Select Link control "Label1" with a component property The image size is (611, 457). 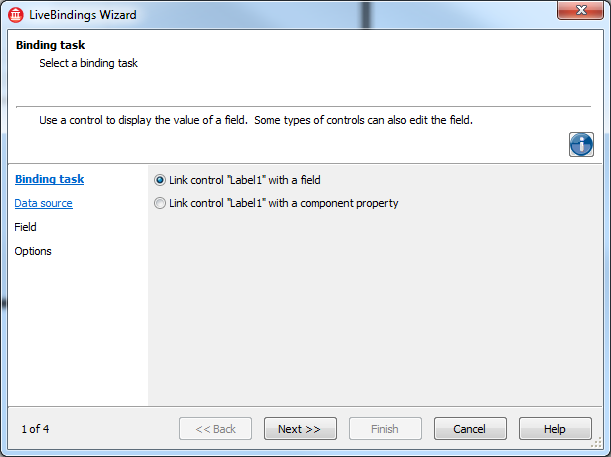276,203
